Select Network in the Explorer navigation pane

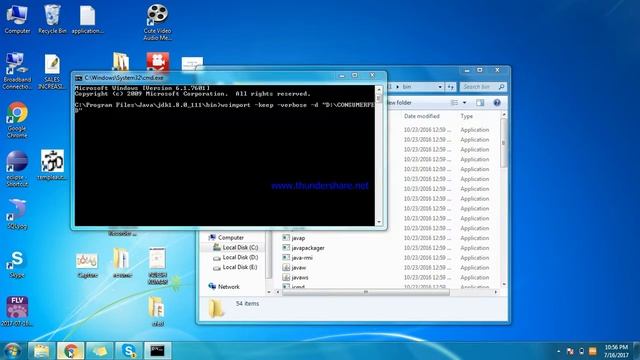(x=229, y=287)
